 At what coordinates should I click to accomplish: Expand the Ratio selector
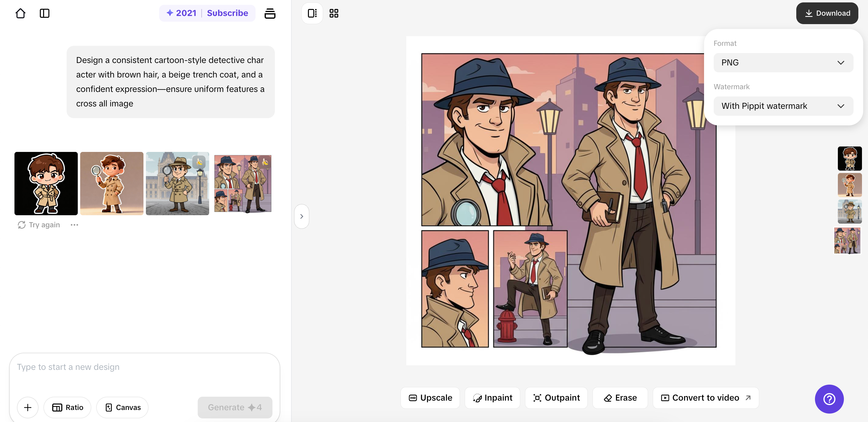pyautogui.click(x=67, y=407)
